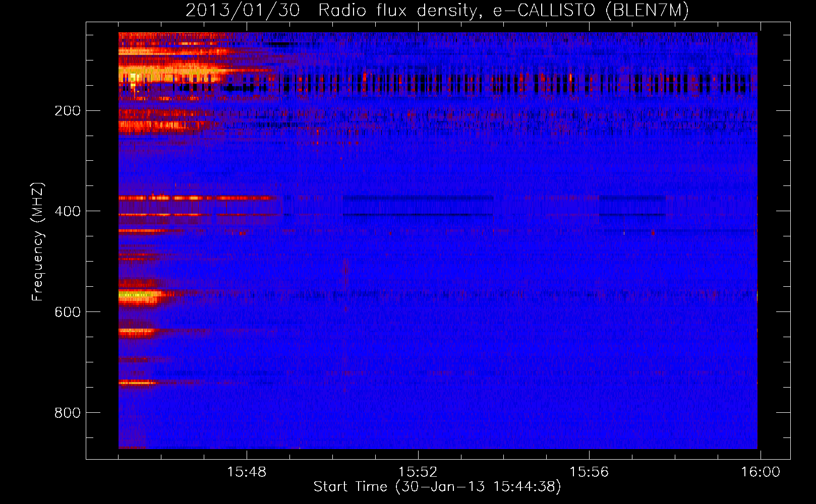Click the 600 frequency tick label
The height and width of the screenshot is (504, 816).
click(x=68, y=312)
